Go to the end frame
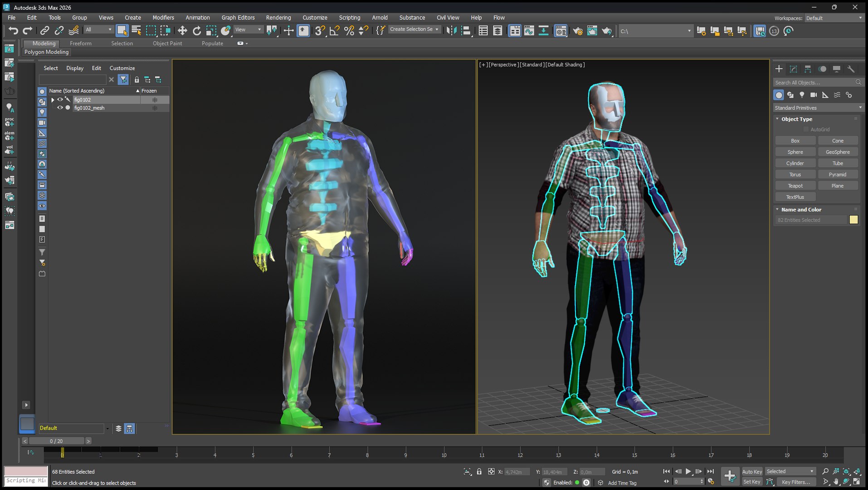 pyautogui.click(x=710, y=472)
